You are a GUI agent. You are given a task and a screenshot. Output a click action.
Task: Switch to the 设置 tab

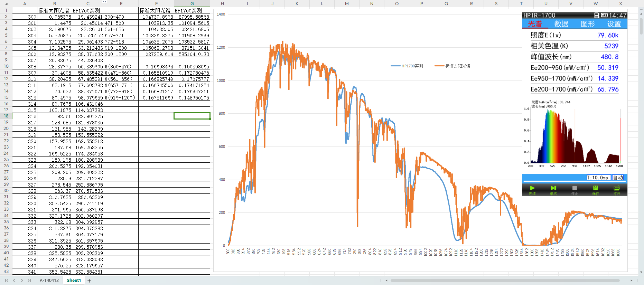614,24
